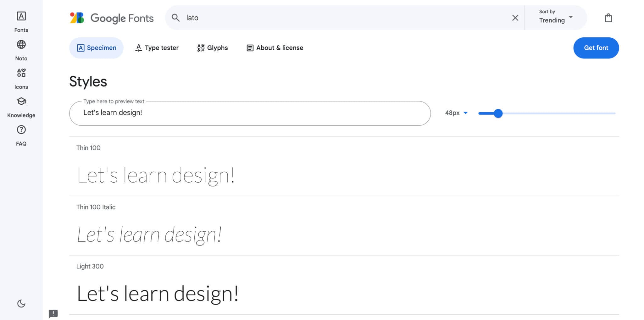Viewport: 644px width, 320px height.
Task: Toggle dark mode moon icon
Action: pyautogui.click(x=21, y=303)
